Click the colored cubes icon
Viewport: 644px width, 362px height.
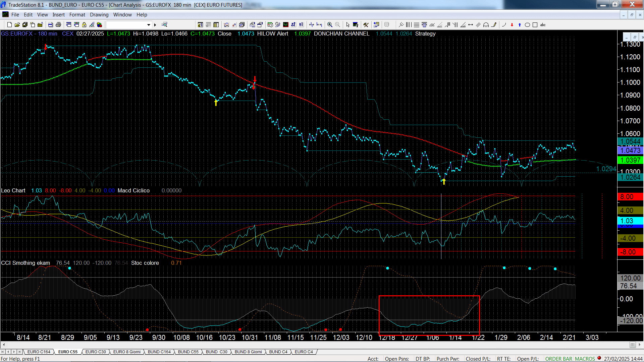click(100, 24)
